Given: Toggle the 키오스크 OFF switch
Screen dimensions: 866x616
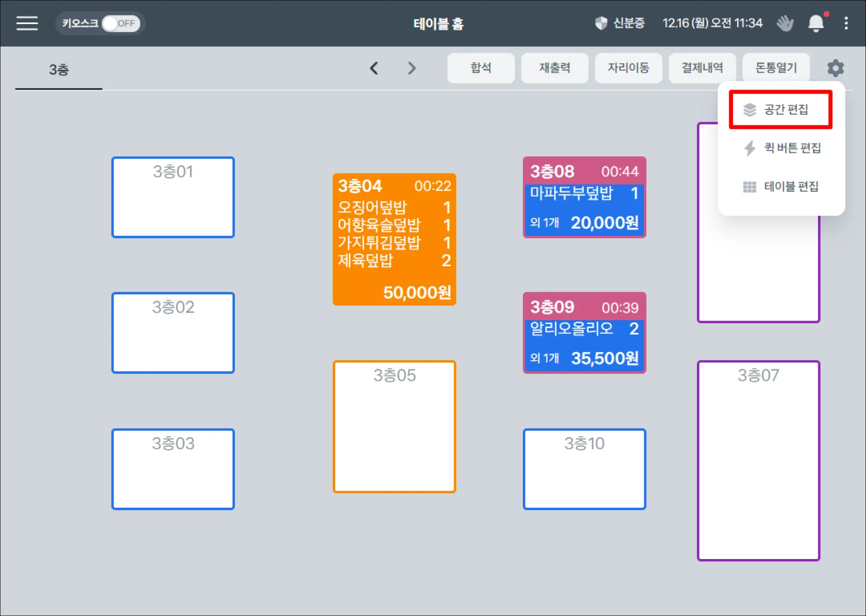Looking at the screenshot, I should click(x=120, y=23).
